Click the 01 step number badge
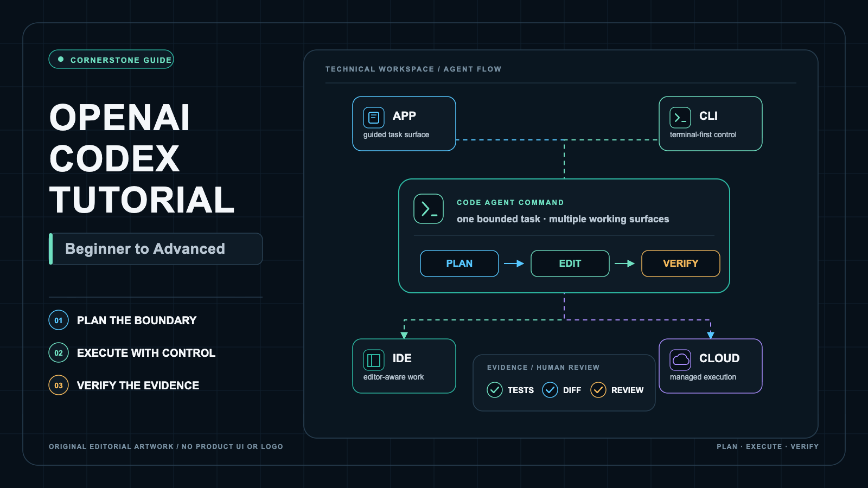This screenshot has width=868, height=488. coord(59,320)
